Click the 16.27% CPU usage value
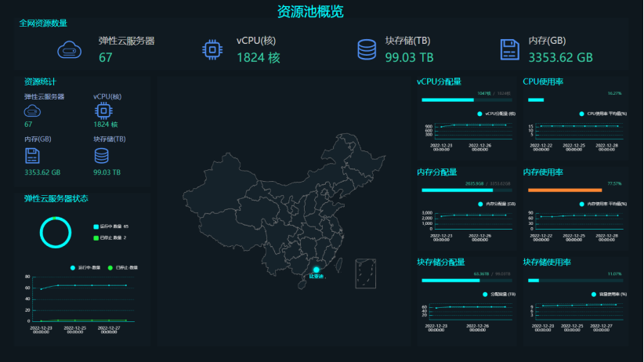 [614, 94]
